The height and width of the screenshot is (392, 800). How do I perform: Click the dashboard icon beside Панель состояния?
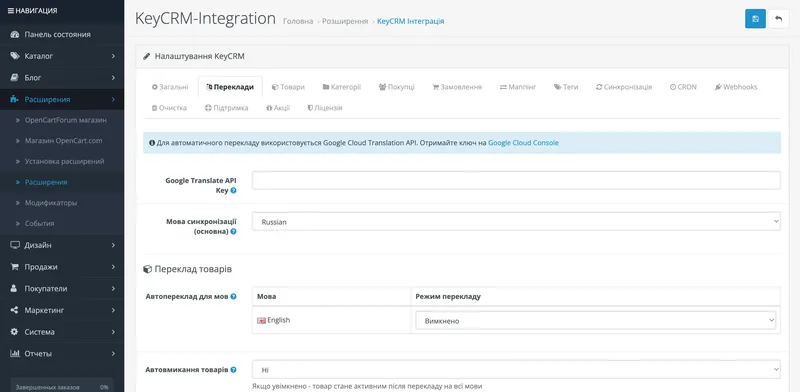(14, 35)
